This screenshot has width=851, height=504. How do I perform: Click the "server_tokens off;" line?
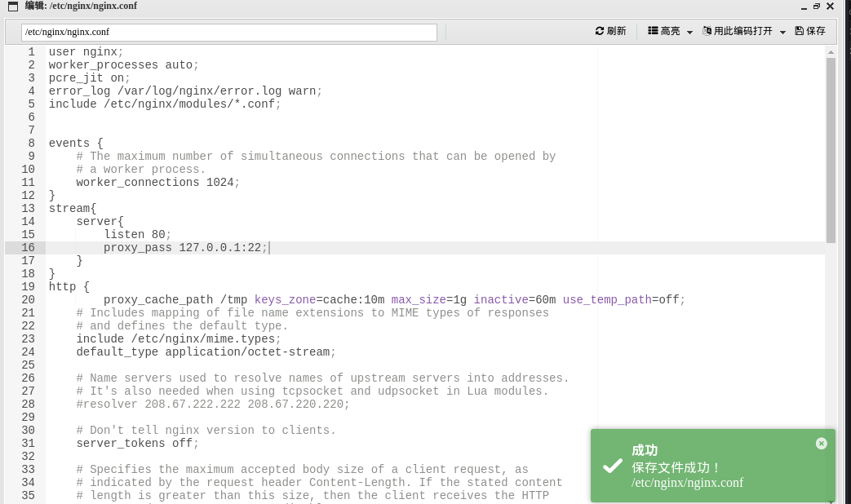pos(137,443)
